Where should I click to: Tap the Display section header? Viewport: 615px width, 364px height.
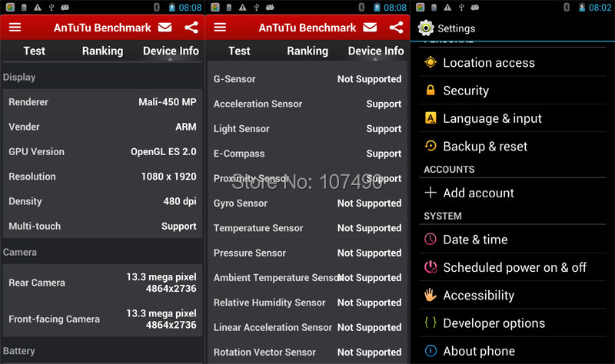(x=19, y=78)
